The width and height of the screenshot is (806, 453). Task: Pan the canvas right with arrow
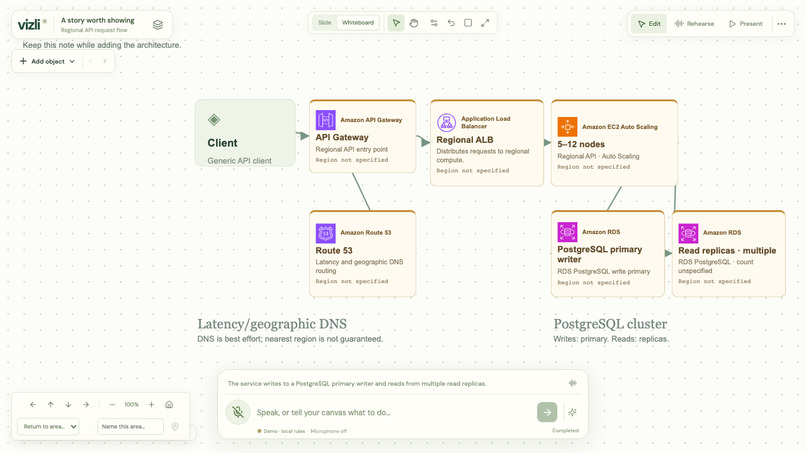point(86,405)
